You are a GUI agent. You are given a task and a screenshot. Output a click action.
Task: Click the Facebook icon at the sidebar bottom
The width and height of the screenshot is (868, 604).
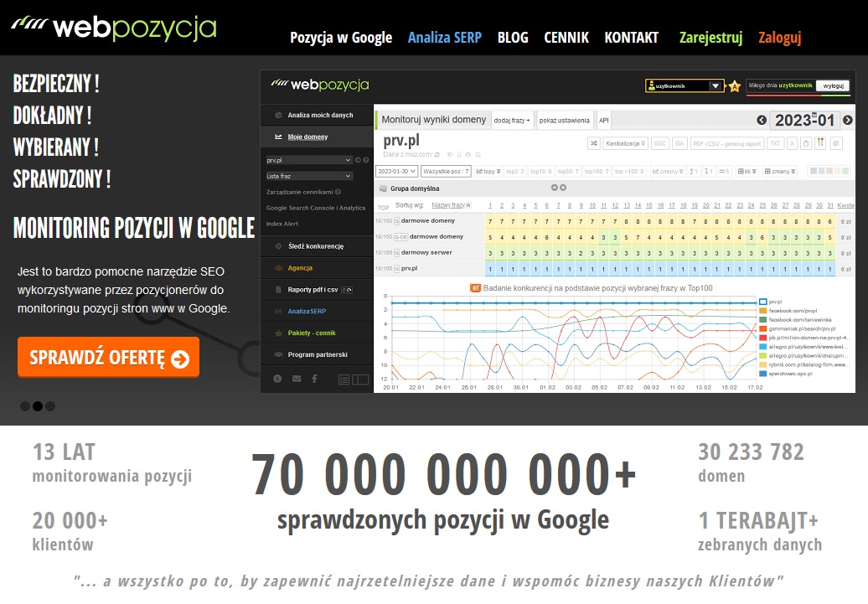[x=314, y=379]
